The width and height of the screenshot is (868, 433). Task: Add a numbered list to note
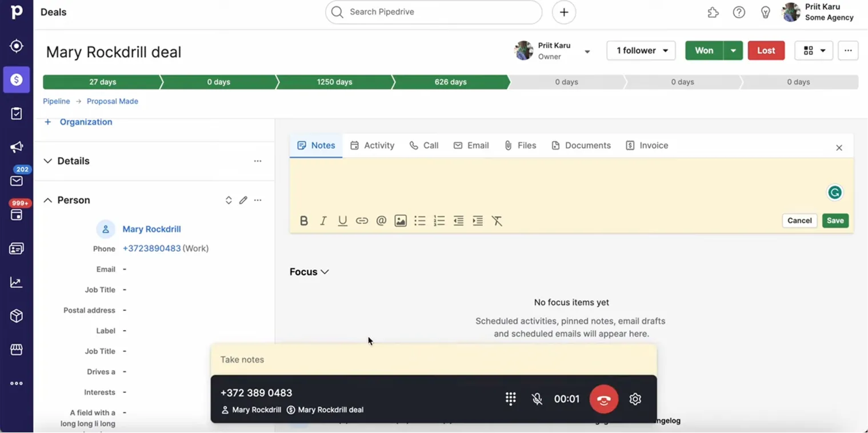pos(439,221)
